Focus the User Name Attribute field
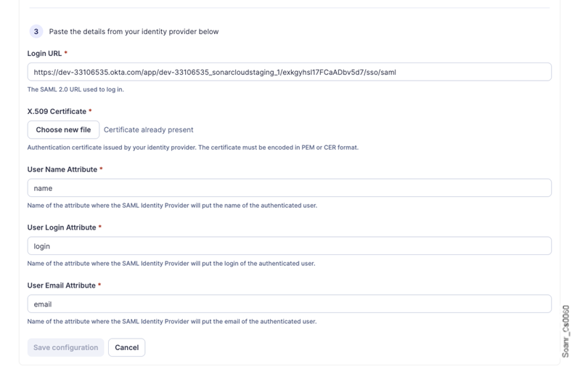Screen dimensions: 588x377 coord(289,188)
